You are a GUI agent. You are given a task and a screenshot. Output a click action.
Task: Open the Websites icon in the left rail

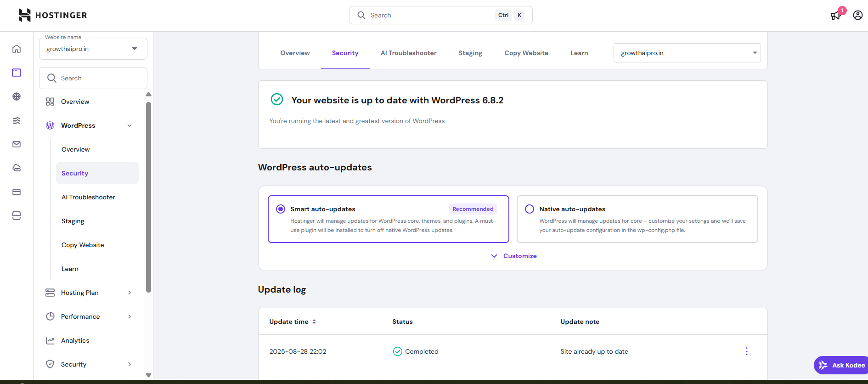[x=17, y=73]
